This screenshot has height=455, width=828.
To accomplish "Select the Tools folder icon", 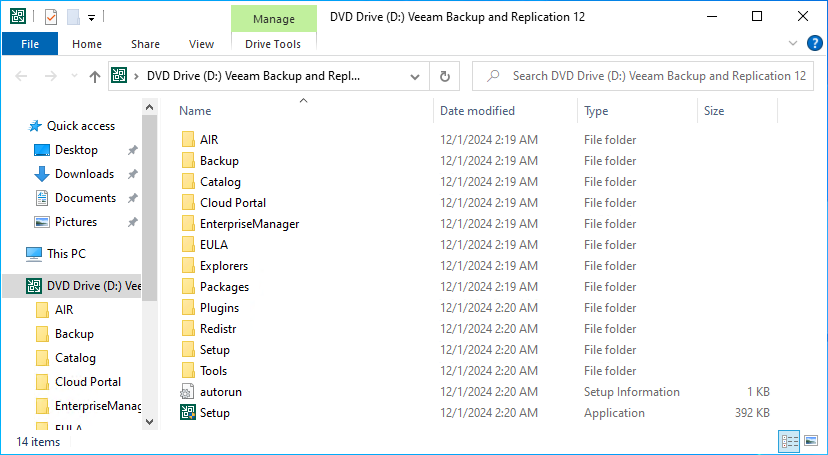I will pos(188,371).
